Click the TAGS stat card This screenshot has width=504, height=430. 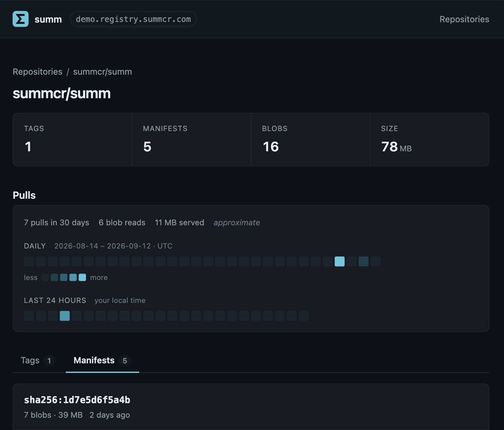coord(72,139)
